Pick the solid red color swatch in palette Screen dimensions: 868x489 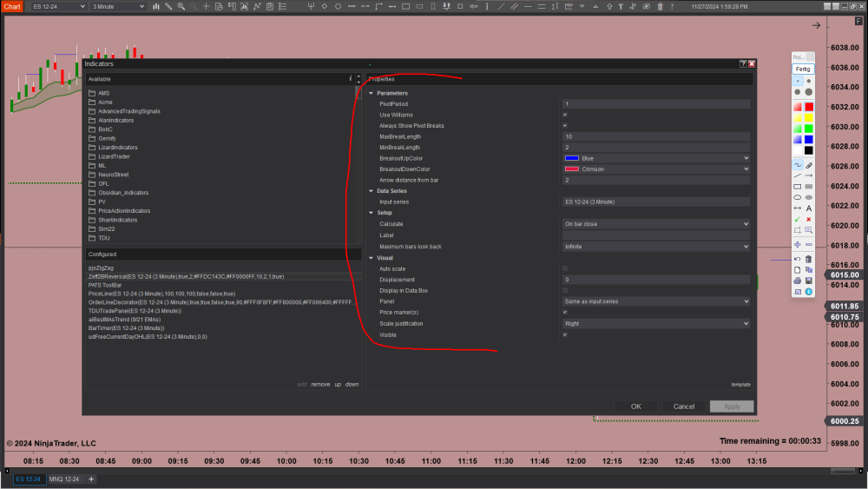point(809,106)
